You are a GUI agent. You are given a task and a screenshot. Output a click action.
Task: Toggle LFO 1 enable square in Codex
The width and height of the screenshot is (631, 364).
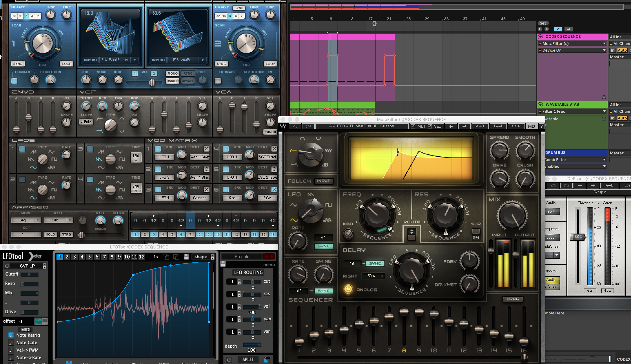(22, 149)
